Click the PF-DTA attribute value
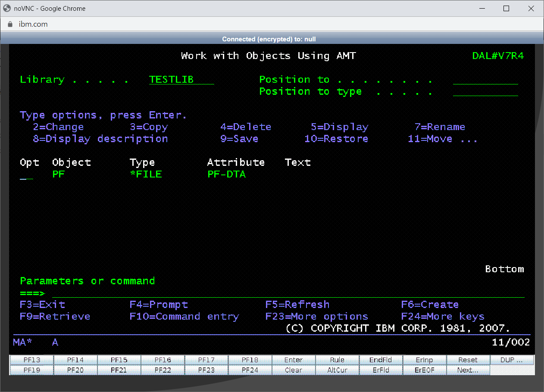Image resolution: width=544 pixels, height=392 pixels. click(x=226, y=174)
